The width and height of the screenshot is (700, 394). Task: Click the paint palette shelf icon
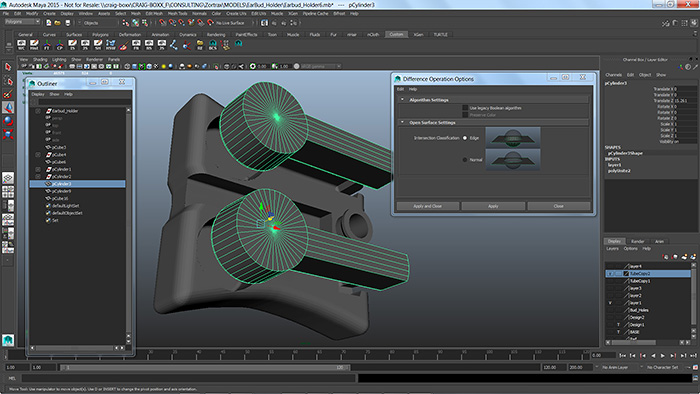point(124,45)
